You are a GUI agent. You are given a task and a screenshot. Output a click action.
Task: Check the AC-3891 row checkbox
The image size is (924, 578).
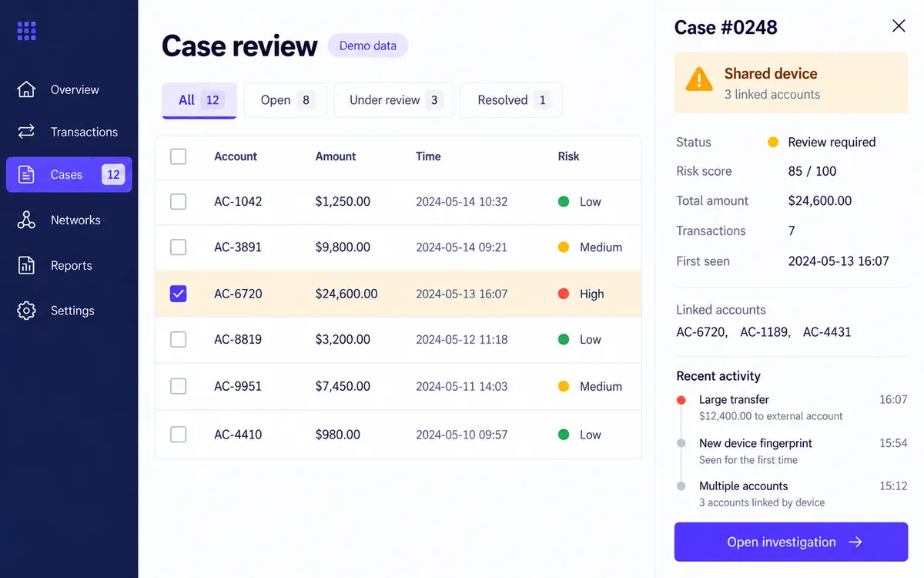tap(178, 247)
